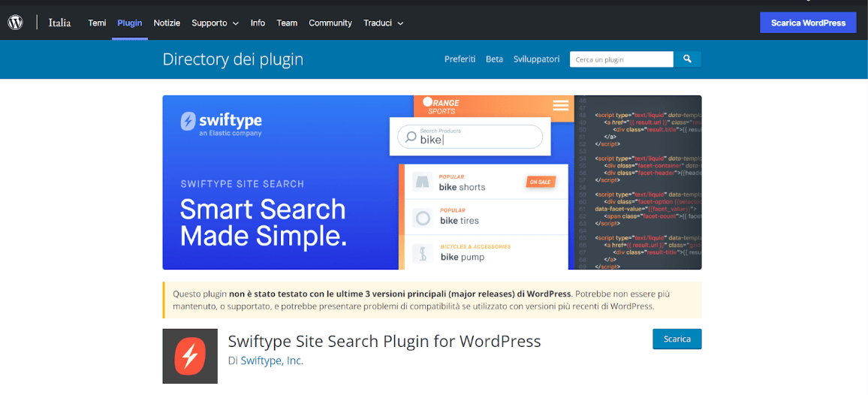Open the Team menu item
Viewport: 868px width, 395px height.
tap(287, 23)
